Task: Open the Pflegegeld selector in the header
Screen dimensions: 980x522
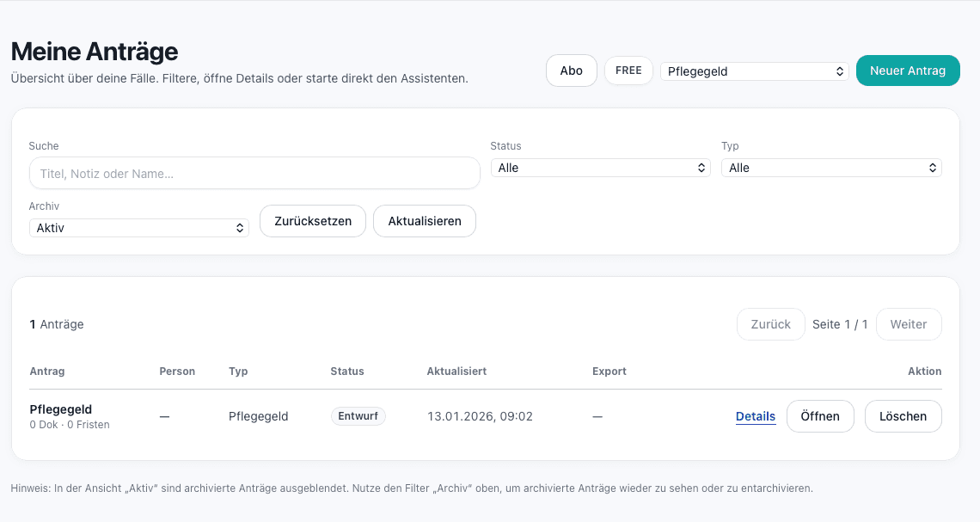Action: point(754,71)
